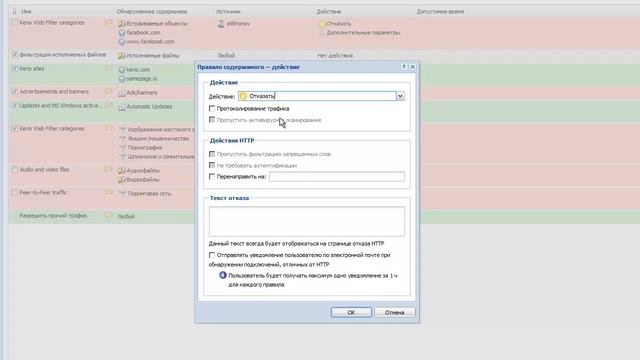640x360 pixels.
Task: Click Видеофайлы file type icon
Action: (x=122, y=180)
